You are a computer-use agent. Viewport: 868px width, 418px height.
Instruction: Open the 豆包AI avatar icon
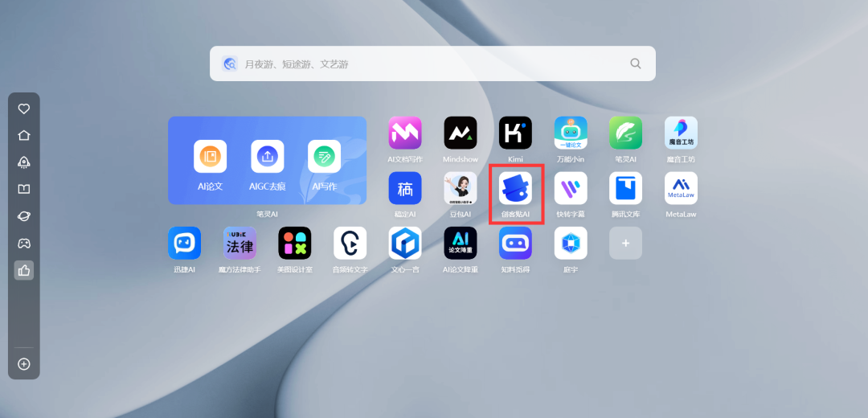coord(461,188)
